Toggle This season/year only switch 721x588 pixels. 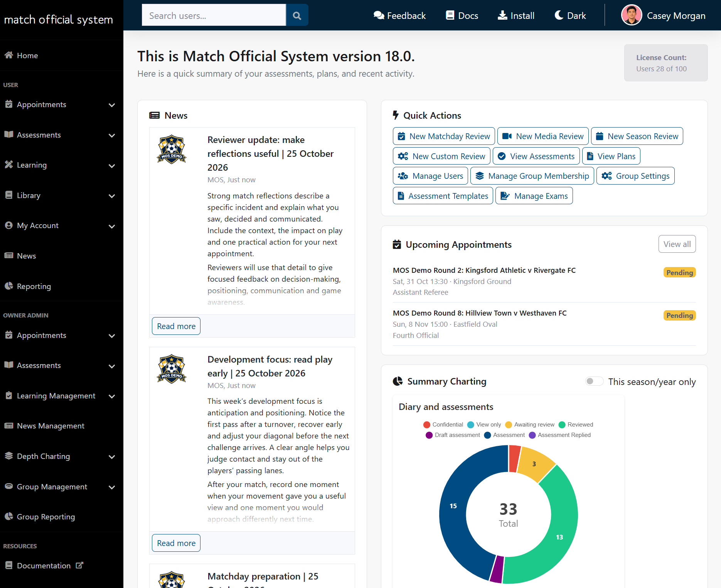pos(594,381)
